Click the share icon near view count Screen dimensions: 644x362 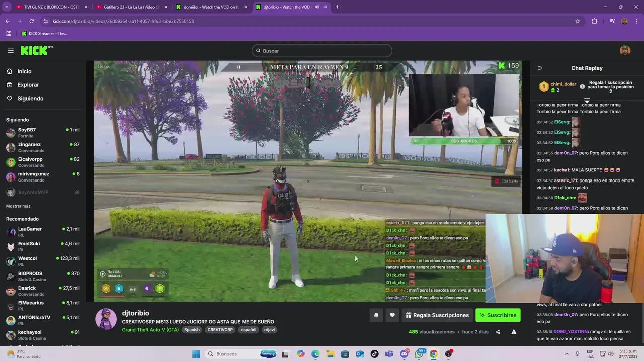(498, 332)
